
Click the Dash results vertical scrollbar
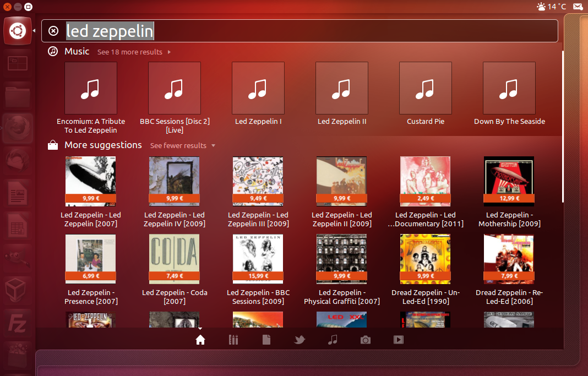(x=563, y=127)
